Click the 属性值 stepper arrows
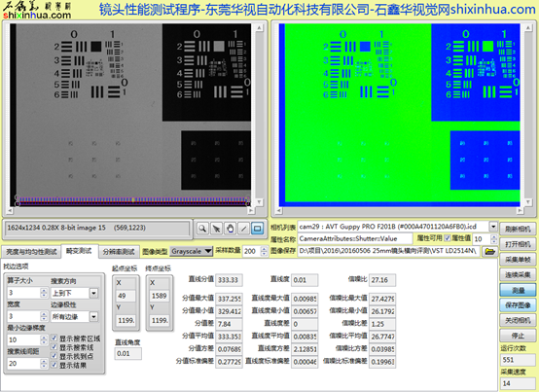This screenshot has height=392, width=539. tap(494, 238)
